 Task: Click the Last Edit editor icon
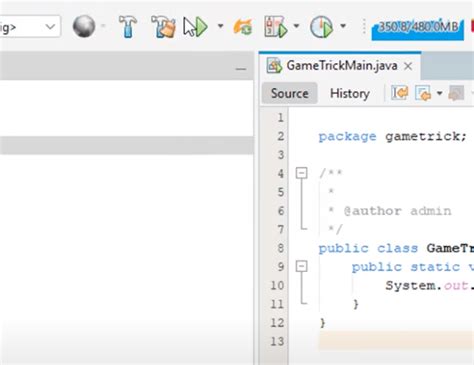(x=399, y=93)
